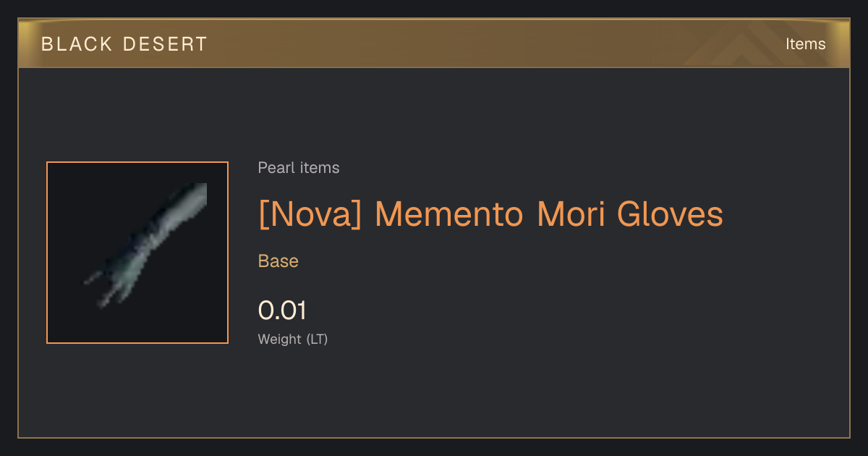Click the Memento Mori glove item icon
Viewport: 868px width, 456px height.
(x=146, y=246)
